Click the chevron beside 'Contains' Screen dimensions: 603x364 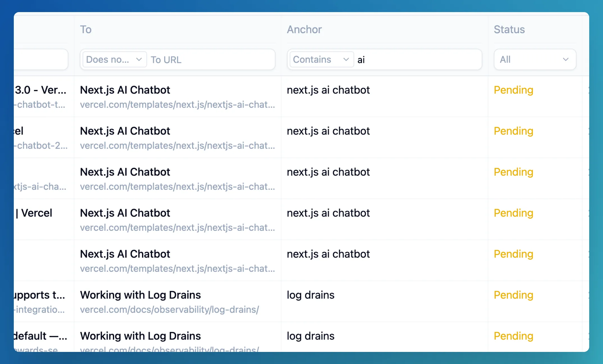(x=346, y=59)
